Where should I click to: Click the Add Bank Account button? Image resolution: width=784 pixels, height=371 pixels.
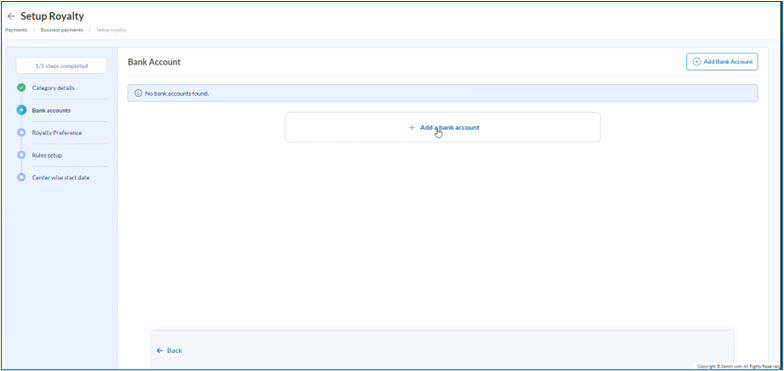722,62
